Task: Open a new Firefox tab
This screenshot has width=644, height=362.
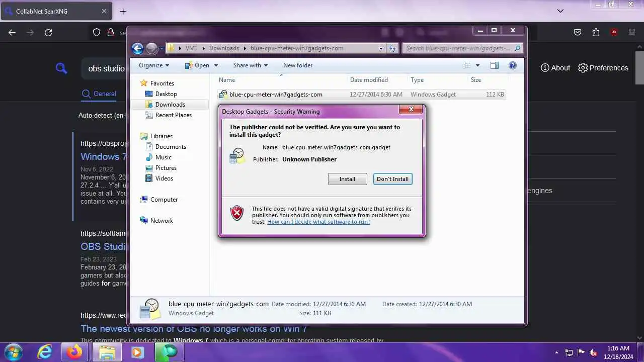Action: (123, 11)
